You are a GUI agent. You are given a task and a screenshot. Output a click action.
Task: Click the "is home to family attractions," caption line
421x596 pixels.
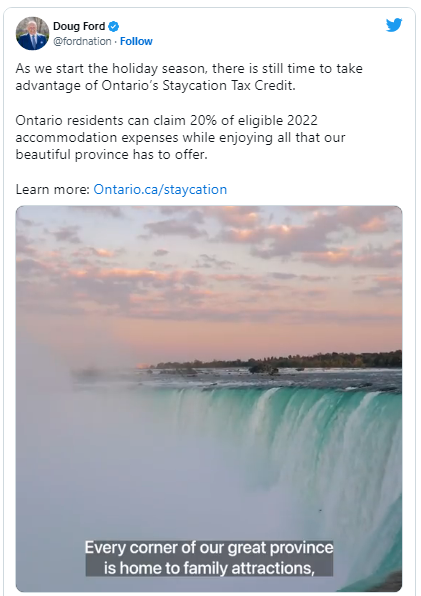coord(209,568)
